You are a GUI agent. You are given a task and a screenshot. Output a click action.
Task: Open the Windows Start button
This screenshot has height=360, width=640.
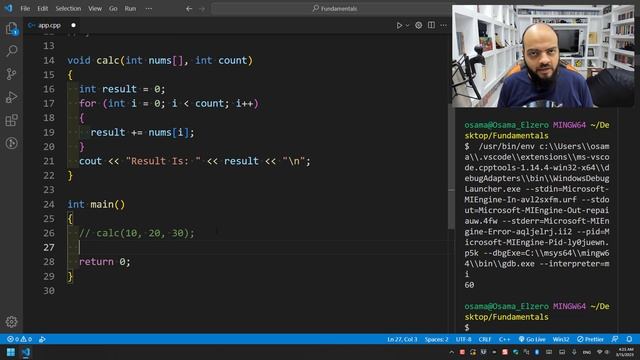[11, 352]
